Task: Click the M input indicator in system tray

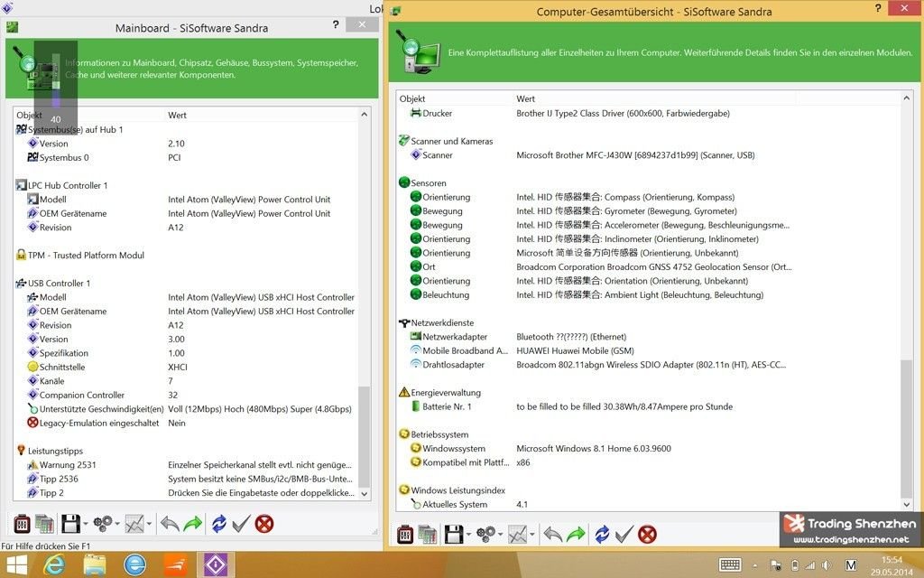Action: pos(850,565)
